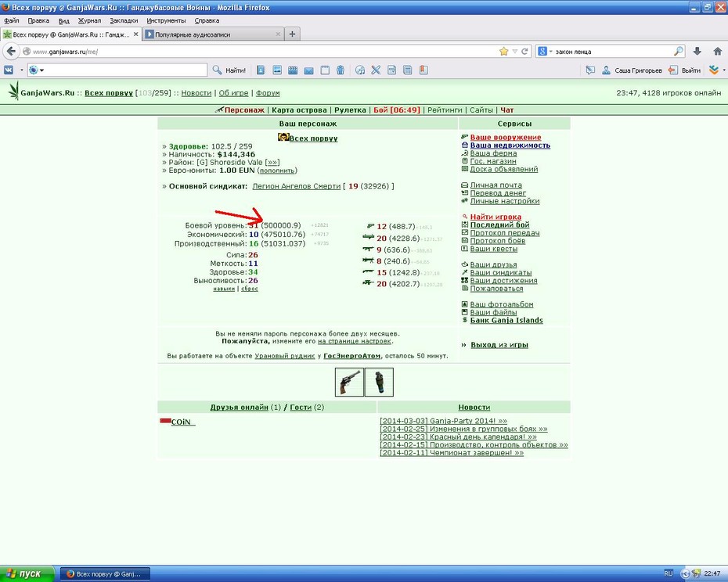Close the GanjaWars.Ru tab
Viewport: 728px width, 582px height.
pos(135,34)
